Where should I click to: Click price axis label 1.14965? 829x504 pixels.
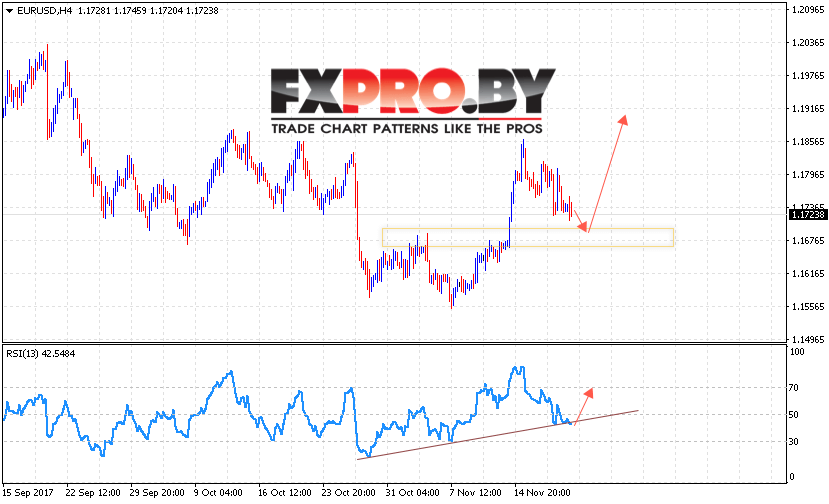pos(808,340)
